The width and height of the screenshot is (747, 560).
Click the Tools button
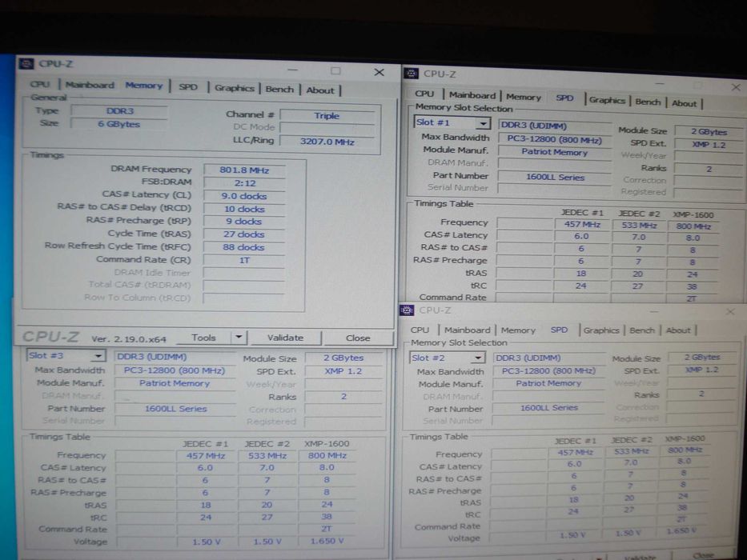coord(203,337)
